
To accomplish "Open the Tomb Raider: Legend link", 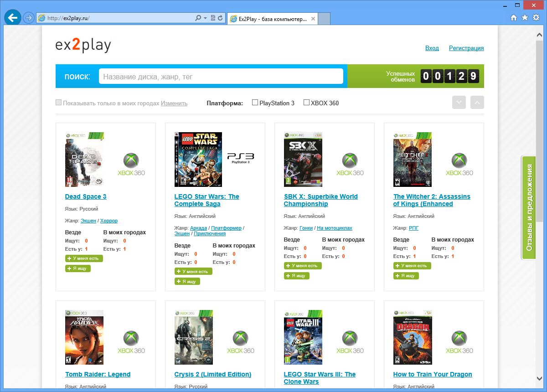I will (98, 374).
